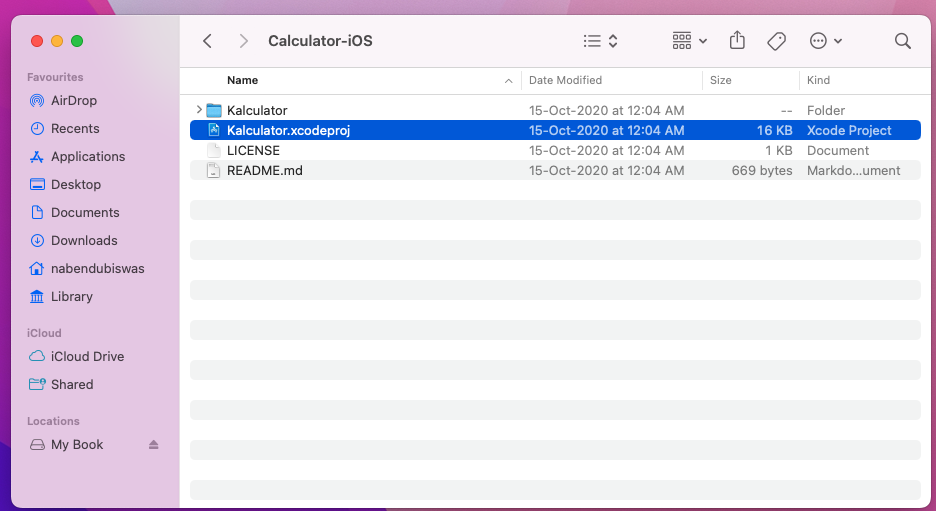Sort by the Size column header
Image resolution: width=936 pixels, height=511 pixels.
click(721, 80)
